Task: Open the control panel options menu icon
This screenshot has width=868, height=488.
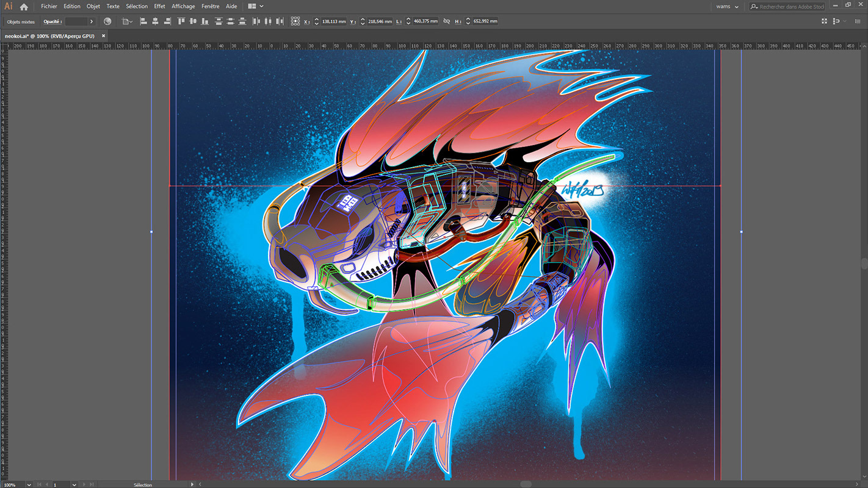Action: click(858, 21)
